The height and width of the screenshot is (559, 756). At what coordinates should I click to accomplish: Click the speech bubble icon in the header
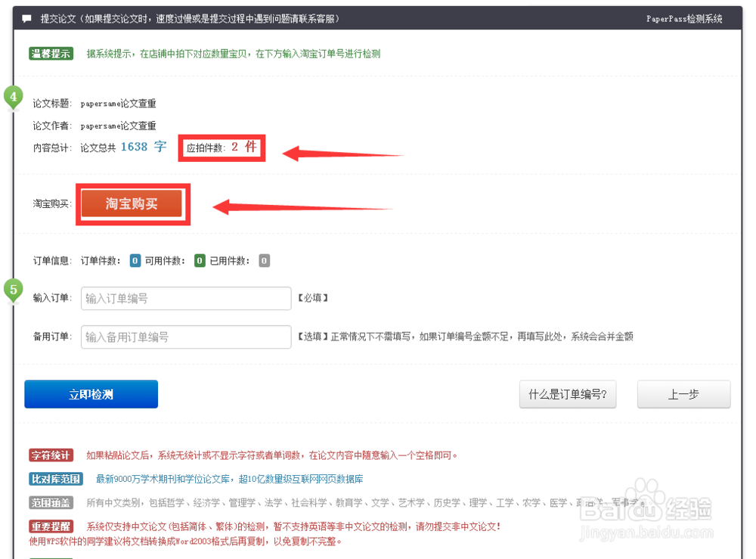[27, 18]
